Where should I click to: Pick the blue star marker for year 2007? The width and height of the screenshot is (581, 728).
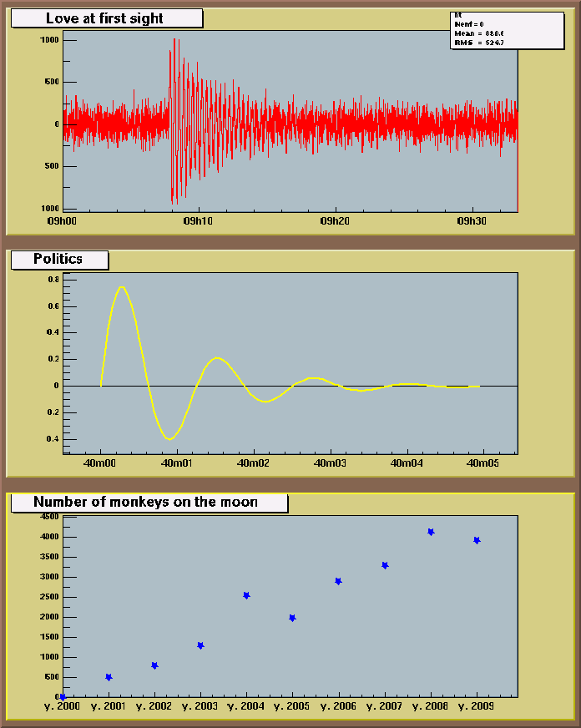(x=385, y=565)
